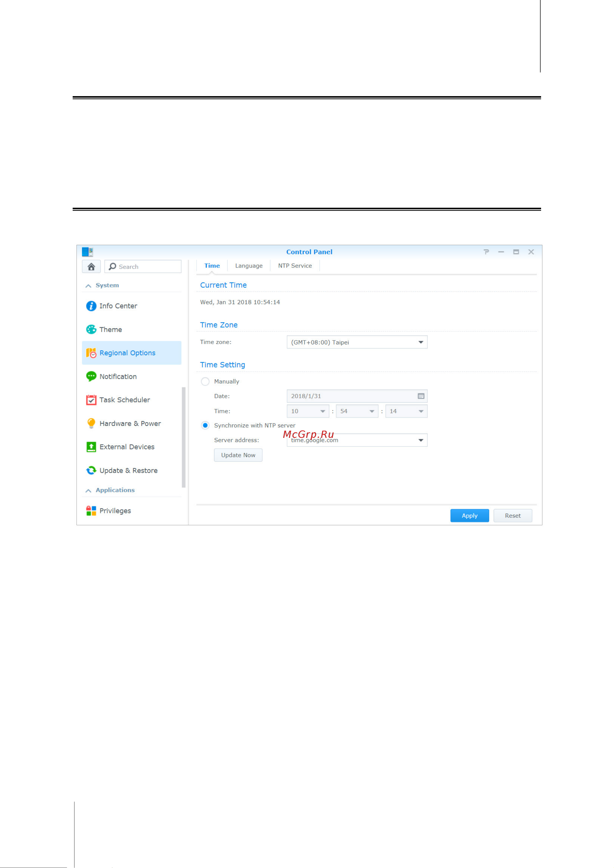
Task: Open the minute dropdown showing 54
Action: [357, 411]
